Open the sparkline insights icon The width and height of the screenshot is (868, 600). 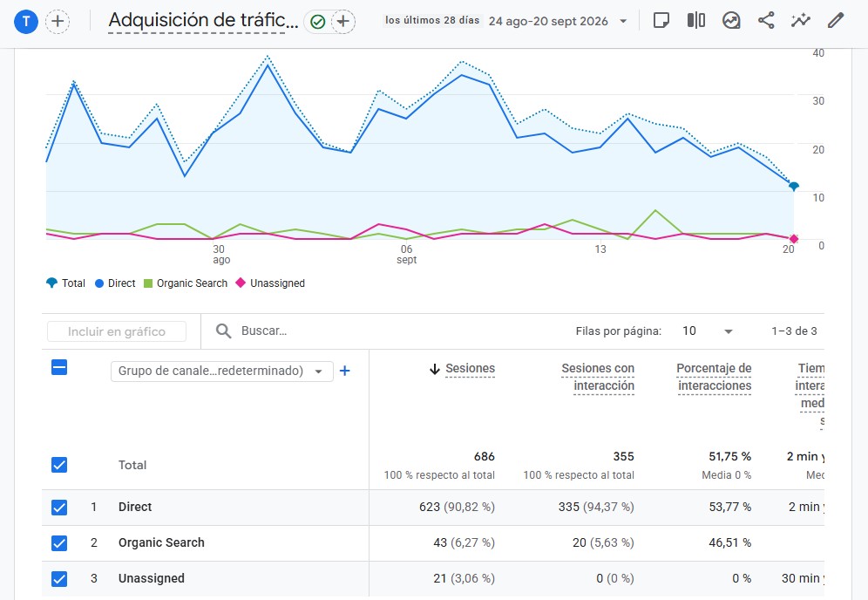pos(801,21)
